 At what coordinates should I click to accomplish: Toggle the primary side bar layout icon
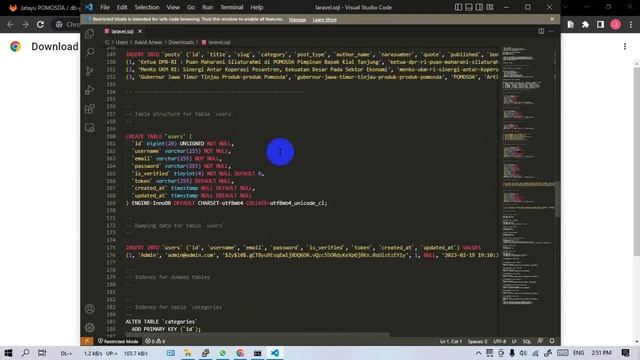coord(458,7)
